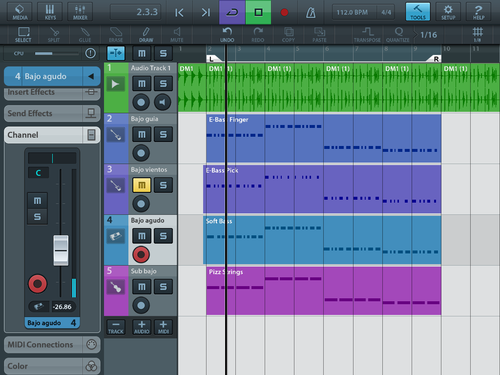Viewport: 500px width, 375px height.
Task: Open the Quantize function
Action: point(398,35)
